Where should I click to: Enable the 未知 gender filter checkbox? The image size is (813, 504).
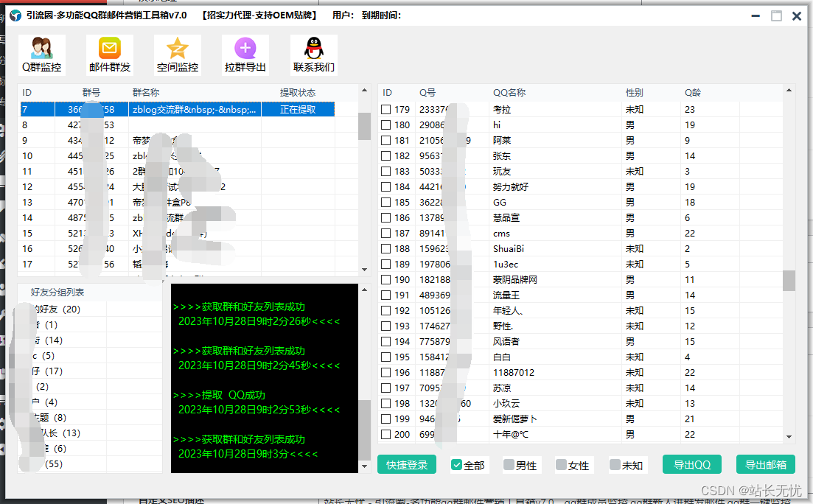(615, 465)
